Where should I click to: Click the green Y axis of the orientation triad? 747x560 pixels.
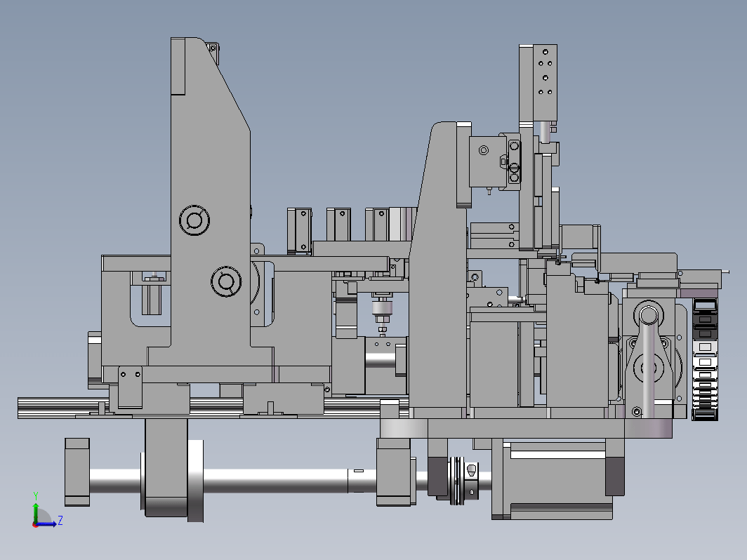point(36,510)
